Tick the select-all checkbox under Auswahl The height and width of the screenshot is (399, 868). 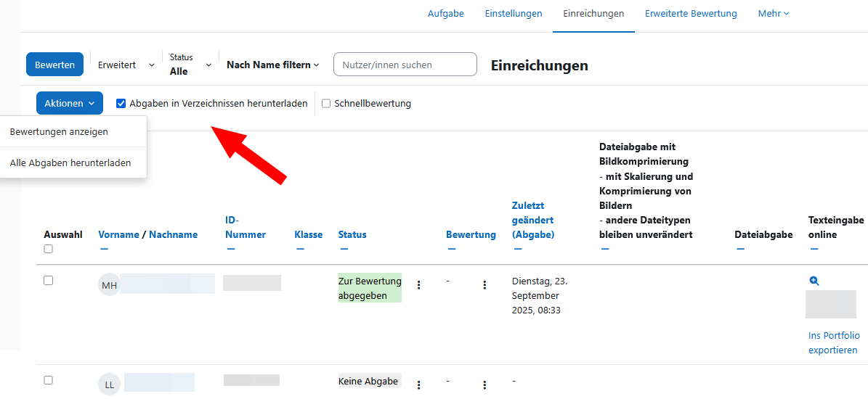[x=49, y=249]
